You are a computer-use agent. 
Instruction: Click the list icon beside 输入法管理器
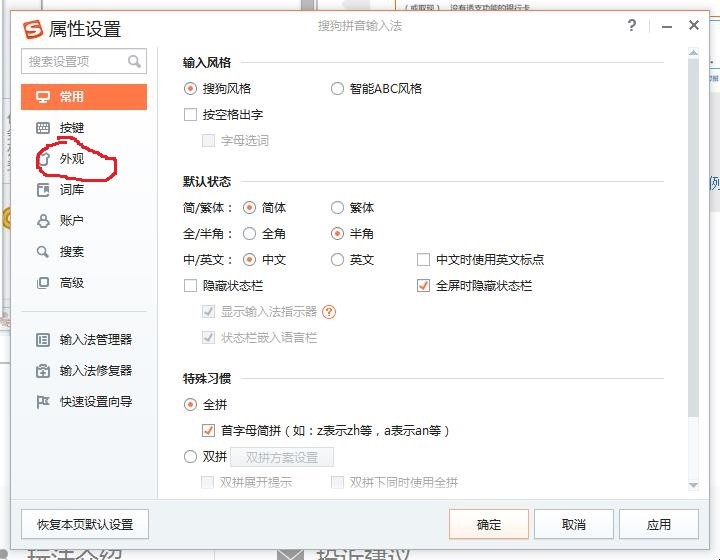click(43, 340)
